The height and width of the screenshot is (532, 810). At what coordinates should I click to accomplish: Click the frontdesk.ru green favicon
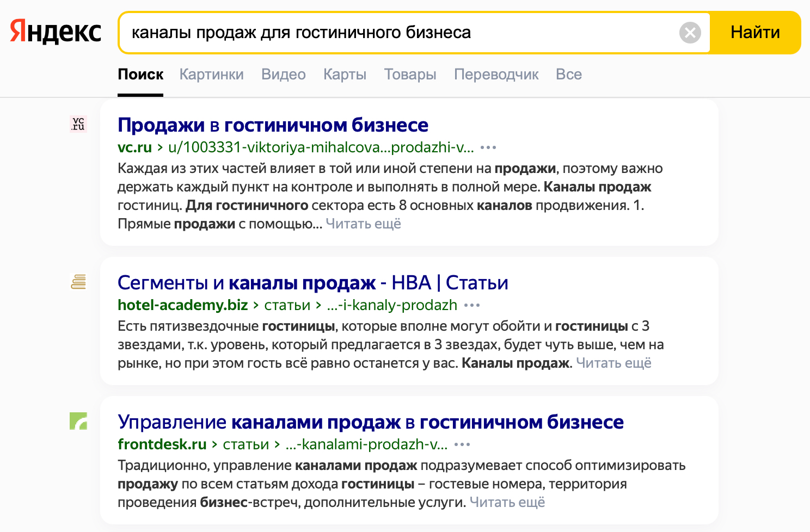[78, 421]
